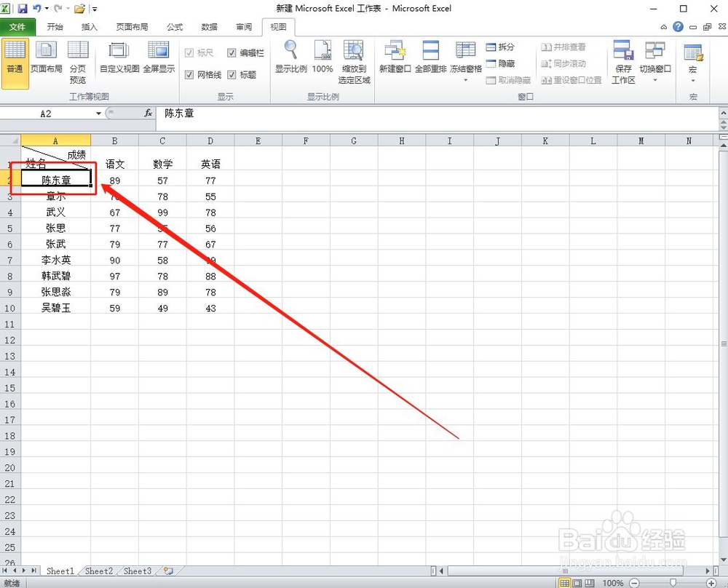Select cell with name 李水英
The image size is (728, 588).
coord(57,260)
